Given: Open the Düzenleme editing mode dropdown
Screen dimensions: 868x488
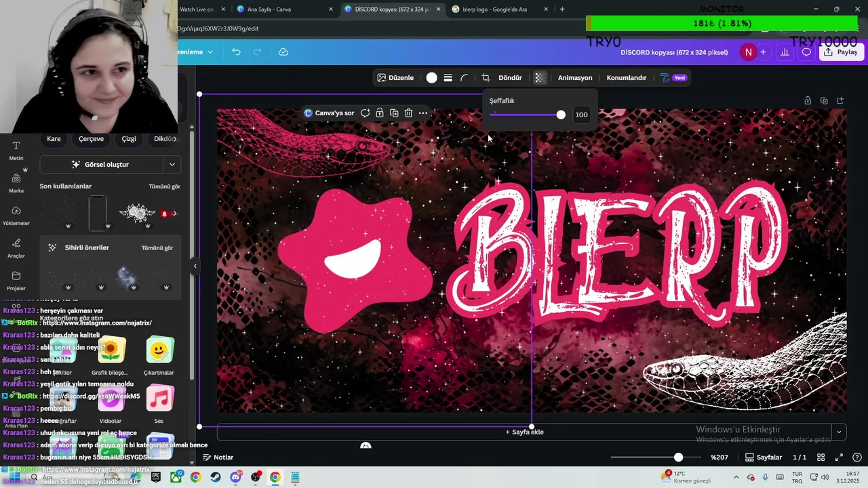Looking at the screenshot, I should pos(195,52).
